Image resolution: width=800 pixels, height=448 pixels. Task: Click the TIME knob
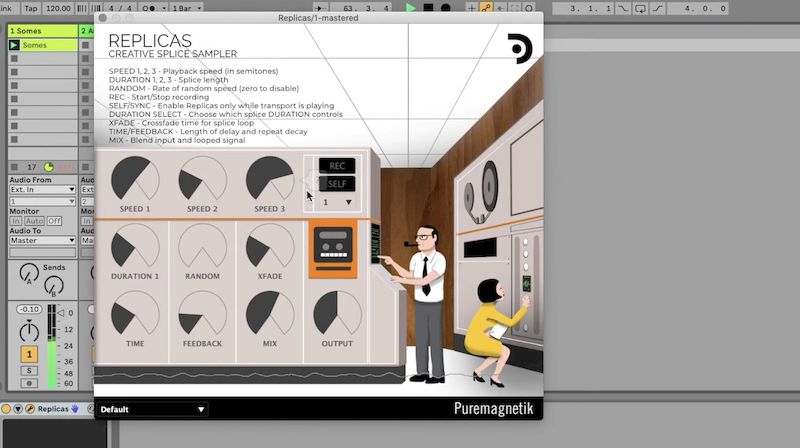click(x=135, y=313)
